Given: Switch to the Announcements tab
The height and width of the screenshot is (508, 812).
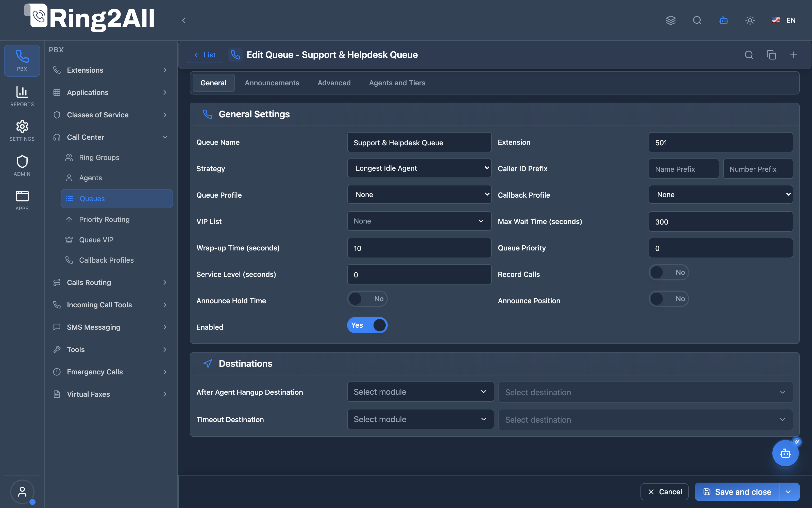Looking at the screenshot, I should pyautogui.click(x=272, y=83).
